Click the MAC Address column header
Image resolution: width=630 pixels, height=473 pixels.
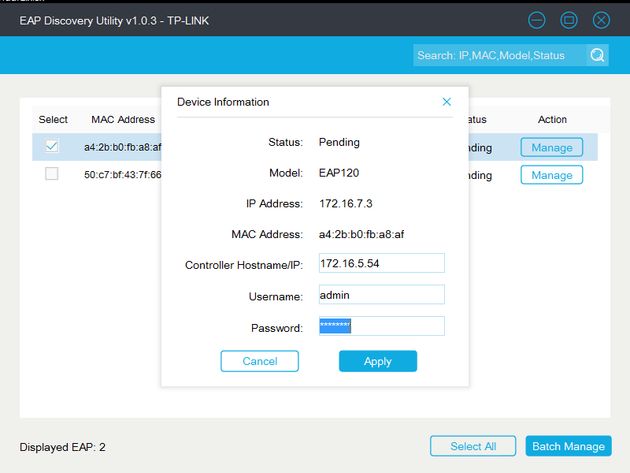click(123, 119)
